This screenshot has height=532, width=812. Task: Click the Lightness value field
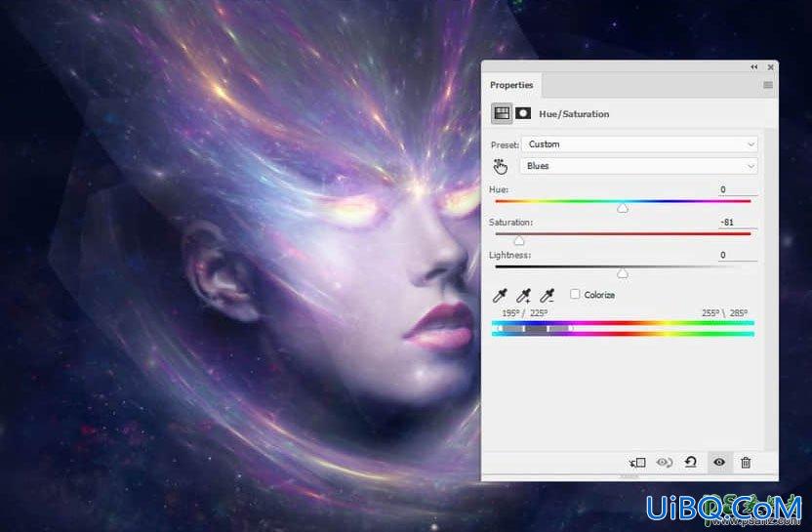pos(738,256)
